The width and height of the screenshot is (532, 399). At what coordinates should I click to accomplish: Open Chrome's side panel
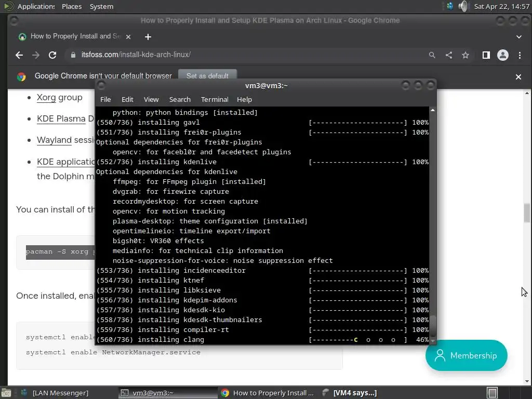point(486,55)
